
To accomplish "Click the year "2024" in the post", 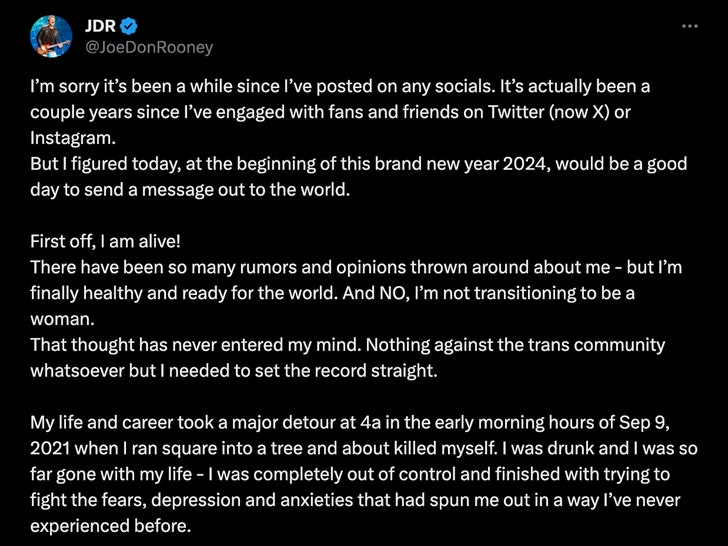I will pyautogui.click(x=526, y=164).
